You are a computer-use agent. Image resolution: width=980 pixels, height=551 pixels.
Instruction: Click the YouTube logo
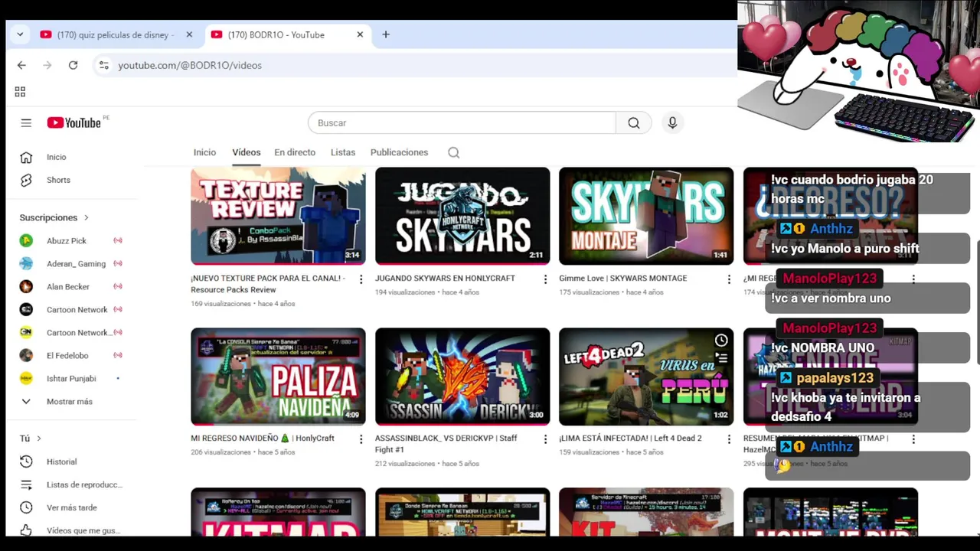[74, 122]
